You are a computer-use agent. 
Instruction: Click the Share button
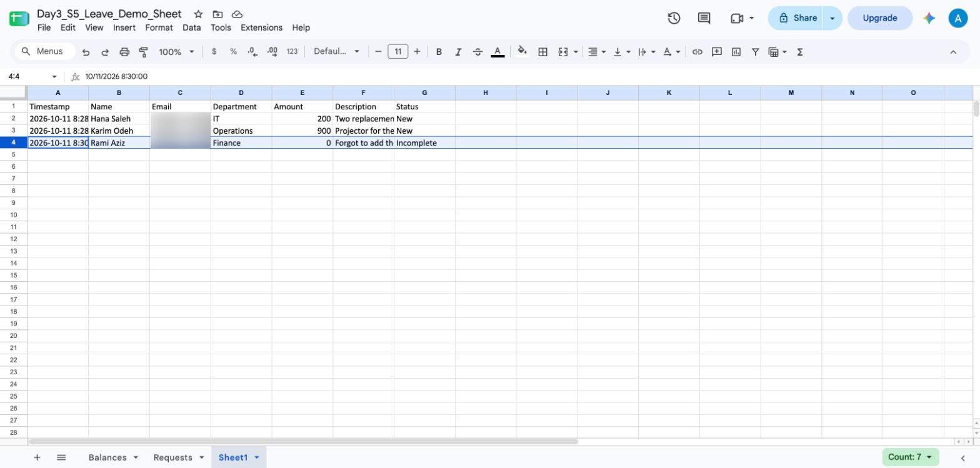pos(796,18)
